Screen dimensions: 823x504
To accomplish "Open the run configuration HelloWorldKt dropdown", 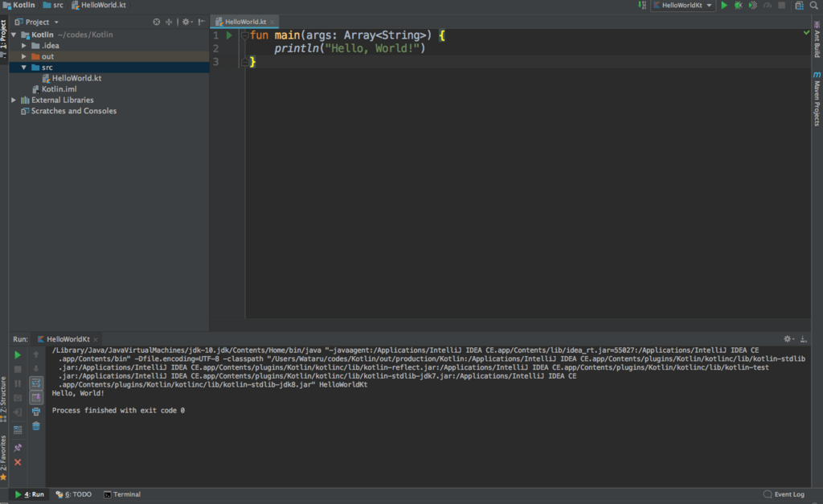I will tap(683, 6).
